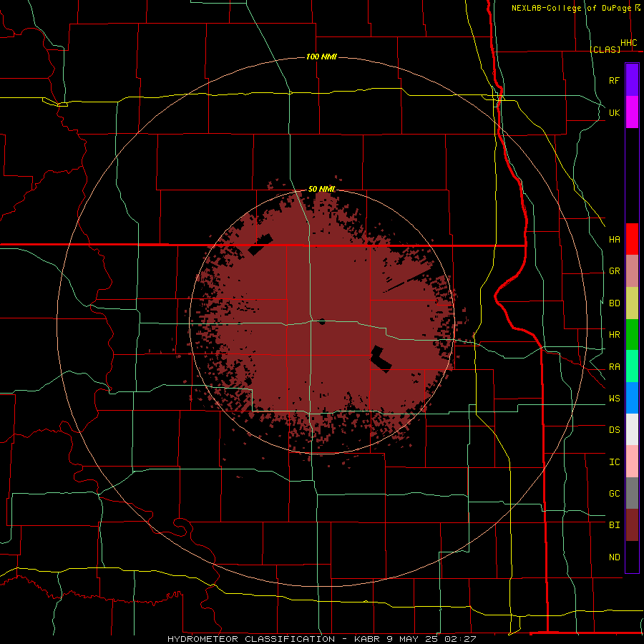Click the light pink IC legend swatch

(x=632, y=462)
